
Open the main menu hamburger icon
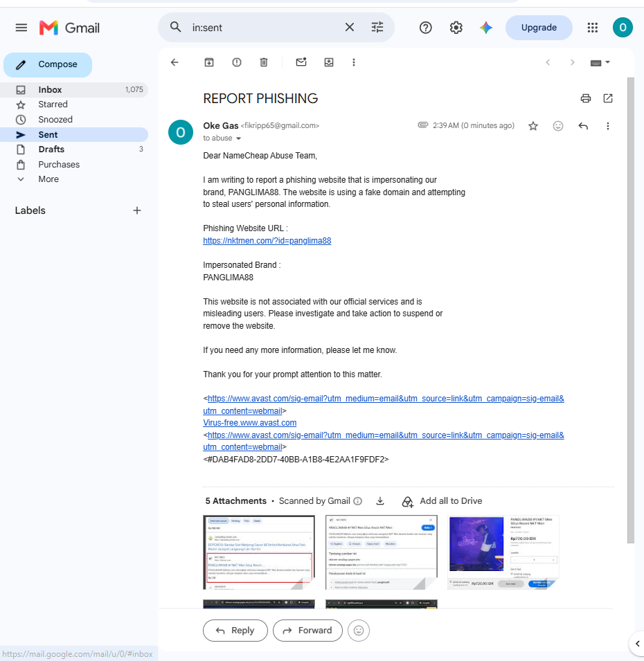(x=21, y=28)
